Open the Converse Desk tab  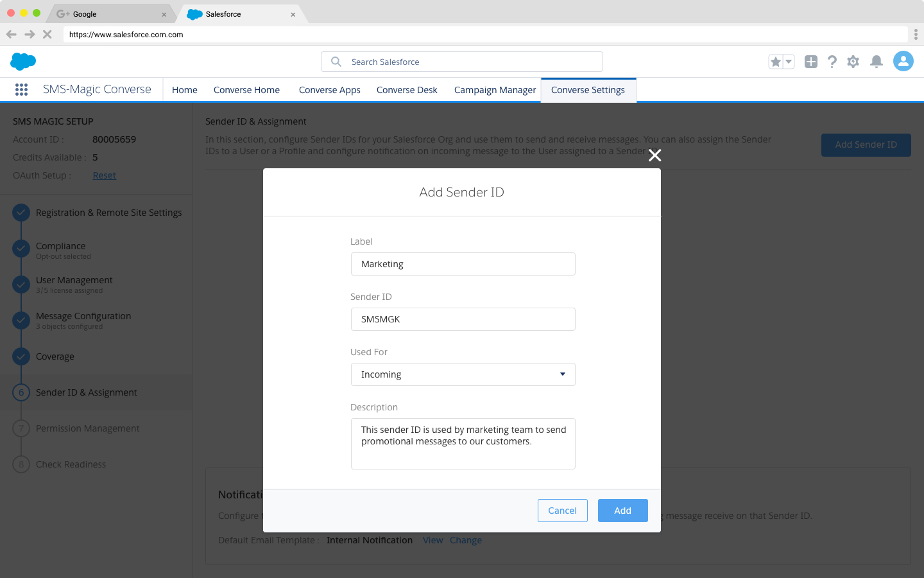(x=407, y=90)
